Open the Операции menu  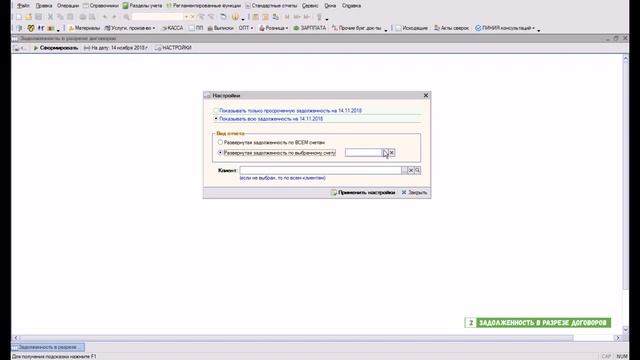(68, 6)
